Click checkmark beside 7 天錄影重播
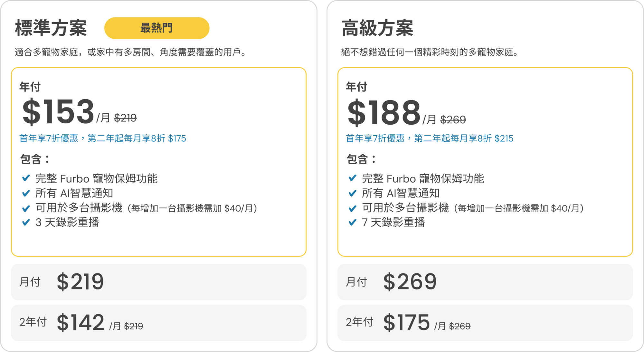 click(x=353, y=222)
